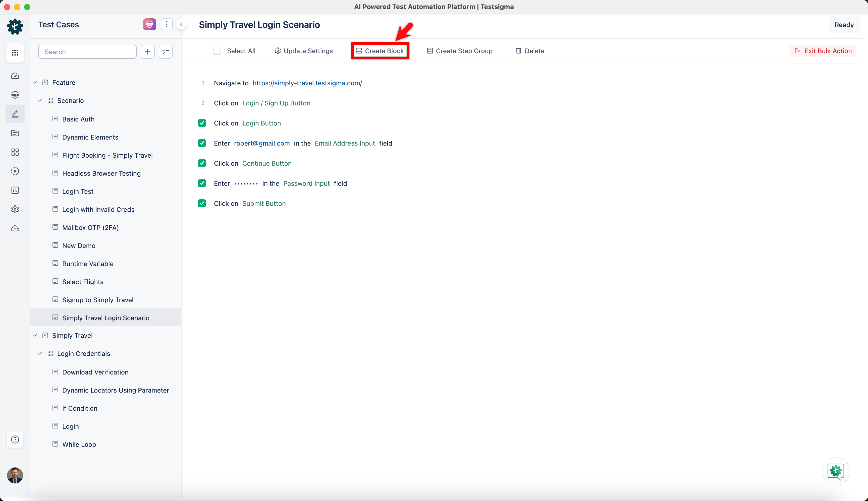This screenshot has width=868, height=501.
Task: Click the pink AI copilot icon
Action: point(149,24)
